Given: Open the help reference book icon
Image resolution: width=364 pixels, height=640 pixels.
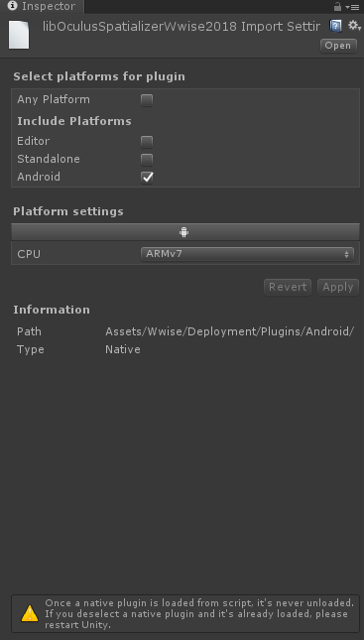Looking at the screenshot, I should click(335, 26).
